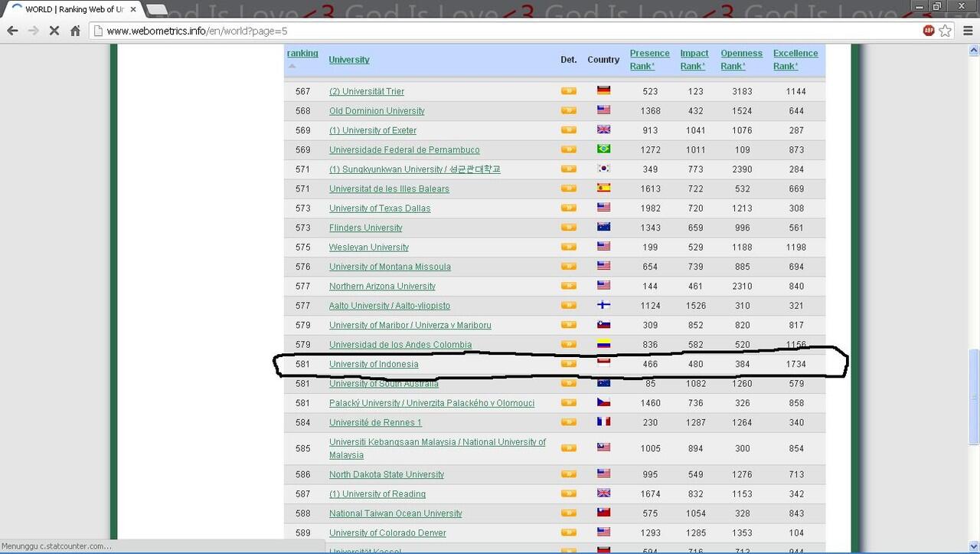
Task: Open the University of Reading link
Action: [x=377, y=494]
